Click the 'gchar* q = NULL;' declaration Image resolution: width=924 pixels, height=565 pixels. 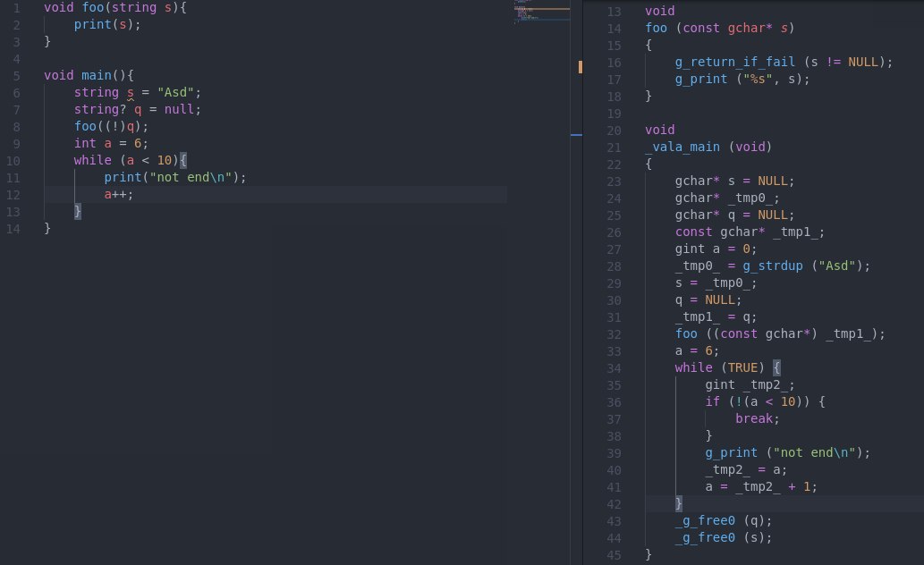pyautogui.click(x=735, y=215)
